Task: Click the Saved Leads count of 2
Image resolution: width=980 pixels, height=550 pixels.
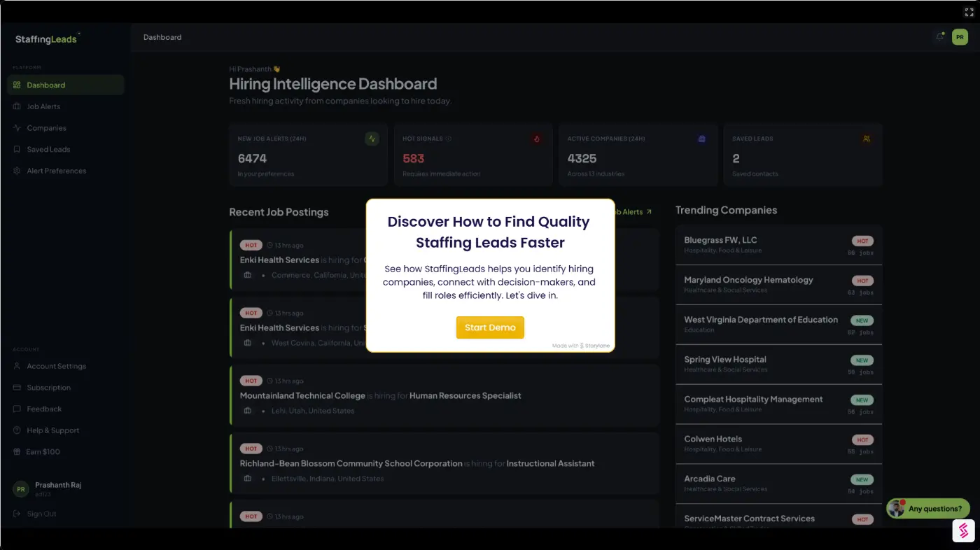Action: [x=736, y=159]
